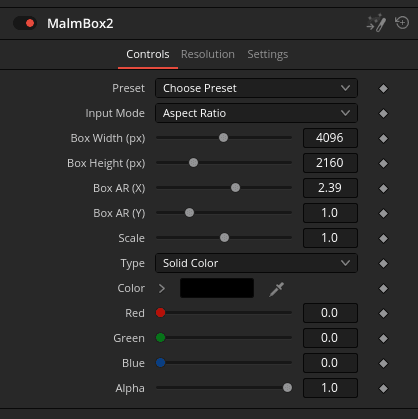The image size is (418, 419).
Task: Open the Input Mode Aspect Ratio dropdown
Action: [x=256, y=113]
